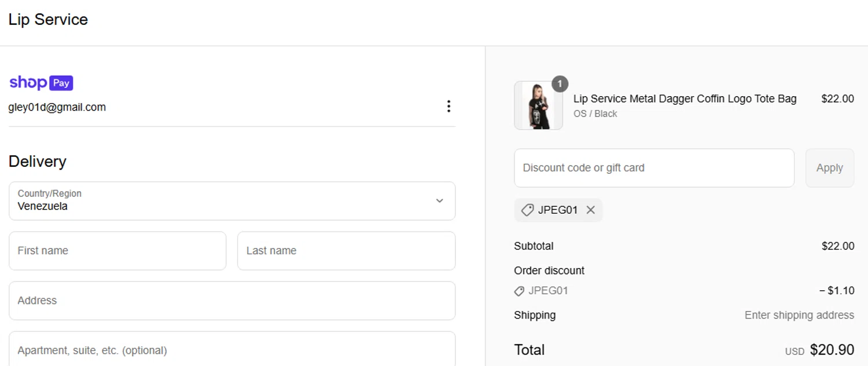Image resolution: width=868 pixels, height=366 pixels.
Task: Open the three-dot menu beside the email
Action: [448, 107]
